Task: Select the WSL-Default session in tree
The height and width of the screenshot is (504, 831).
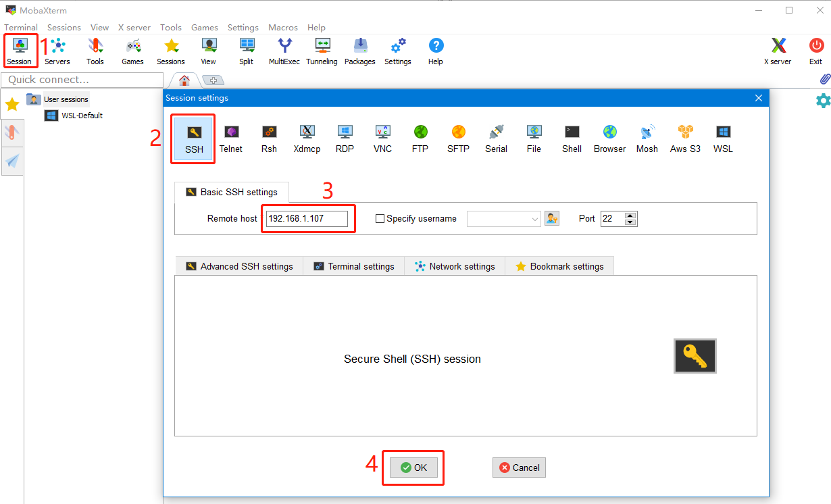Action: point(82,116)
